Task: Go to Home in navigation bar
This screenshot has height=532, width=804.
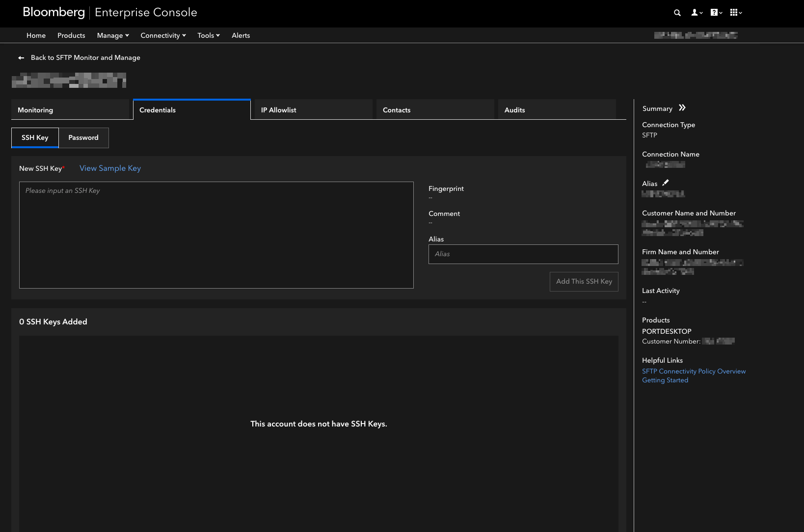Action: (x=36, y=35)
